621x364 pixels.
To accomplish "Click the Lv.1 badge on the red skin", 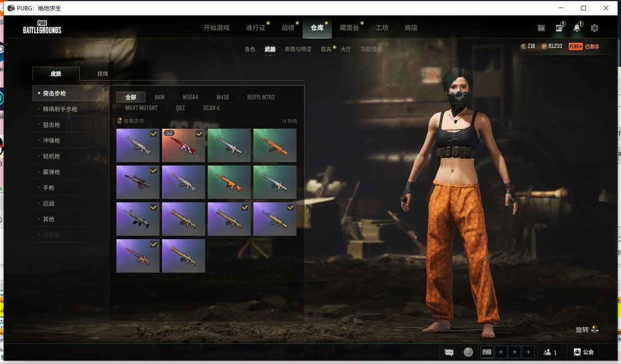I will (x=169, y=133).
